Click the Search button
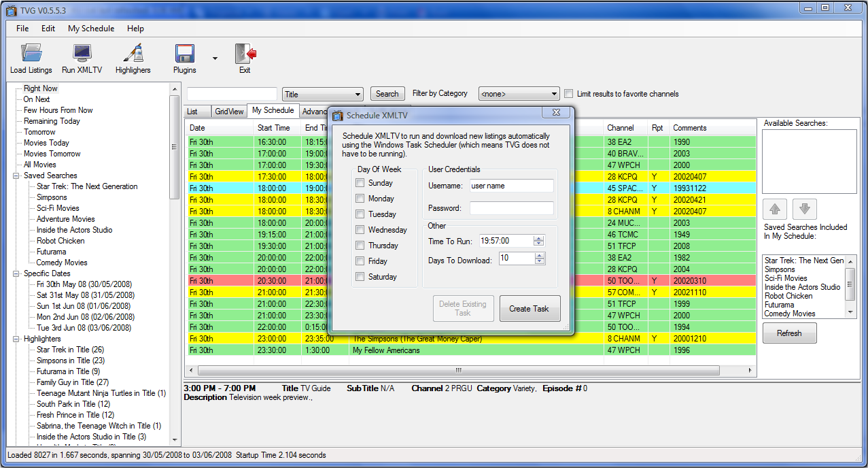The height and width of the screenshot is (468, 868). click(387, 94)
